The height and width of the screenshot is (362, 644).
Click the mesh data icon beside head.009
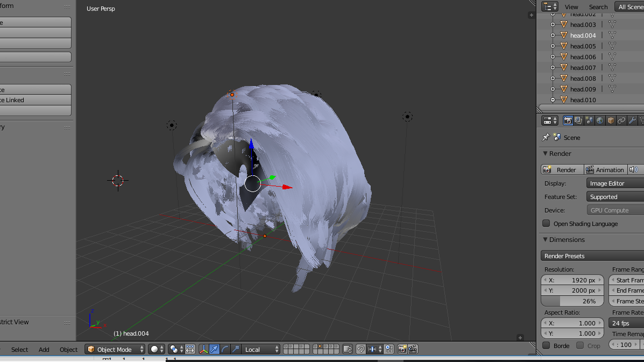coord(612,89)
